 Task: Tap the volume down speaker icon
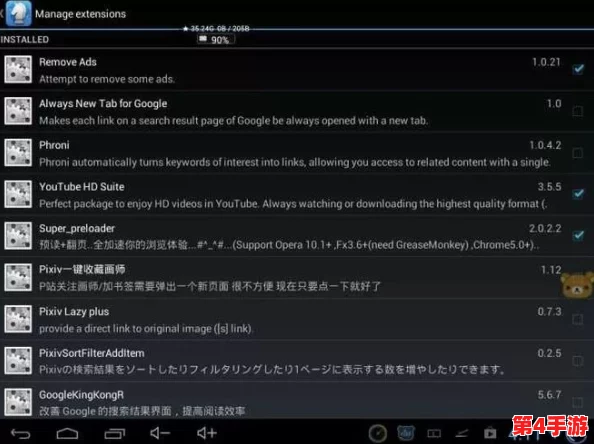tap(160, 433)
